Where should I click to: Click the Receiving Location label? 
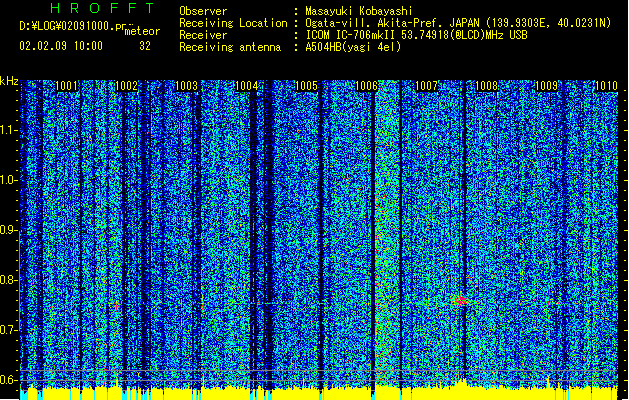coord(233,23)
